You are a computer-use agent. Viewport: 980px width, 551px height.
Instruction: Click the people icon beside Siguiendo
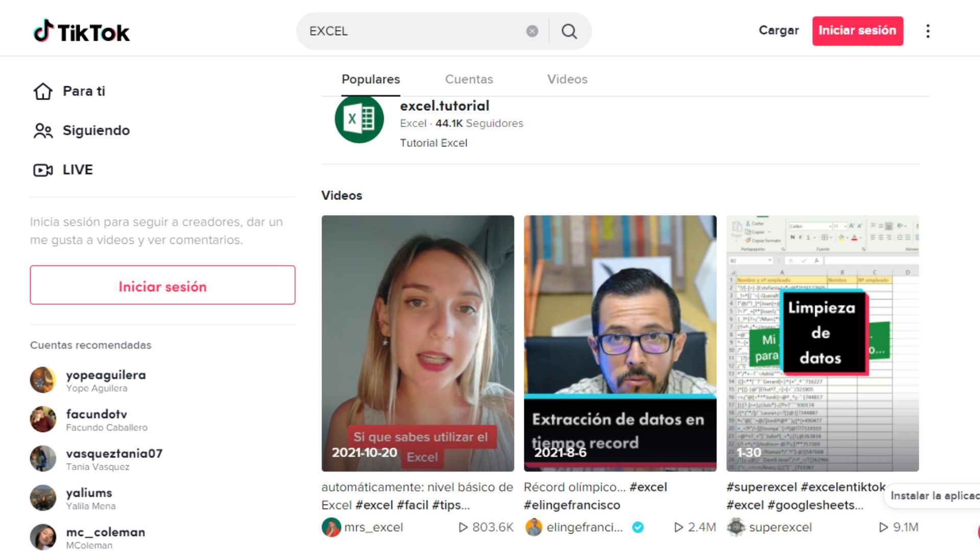[43, 131]
